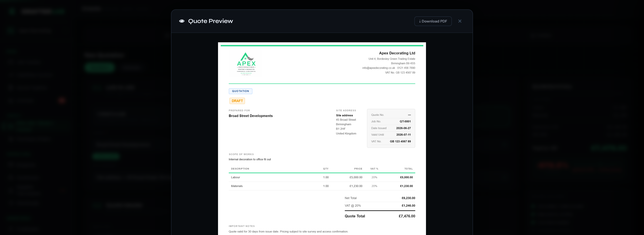Click the DRAFT status badge

pyautogui.click(x=237, y=101)
